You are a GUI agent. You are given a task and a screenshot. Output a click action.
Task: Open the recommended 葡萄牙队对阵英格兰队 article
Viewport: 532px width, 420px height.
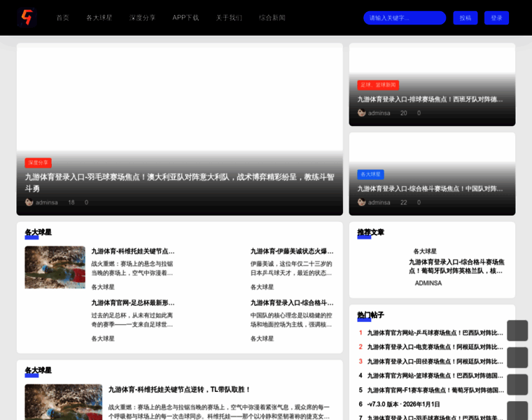456,267
